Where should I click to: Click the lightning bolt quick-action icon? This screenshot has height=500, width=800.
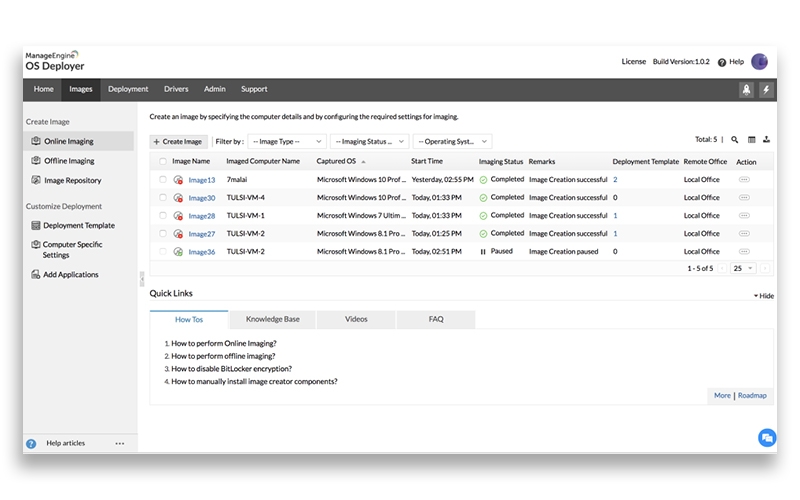click(766, 89)
